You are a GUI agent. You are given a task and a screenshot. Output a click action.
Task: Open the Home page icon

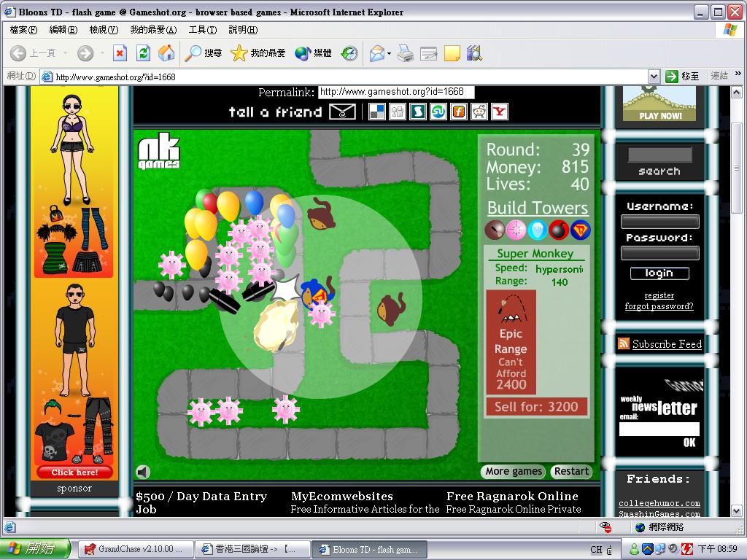point(166,52)
